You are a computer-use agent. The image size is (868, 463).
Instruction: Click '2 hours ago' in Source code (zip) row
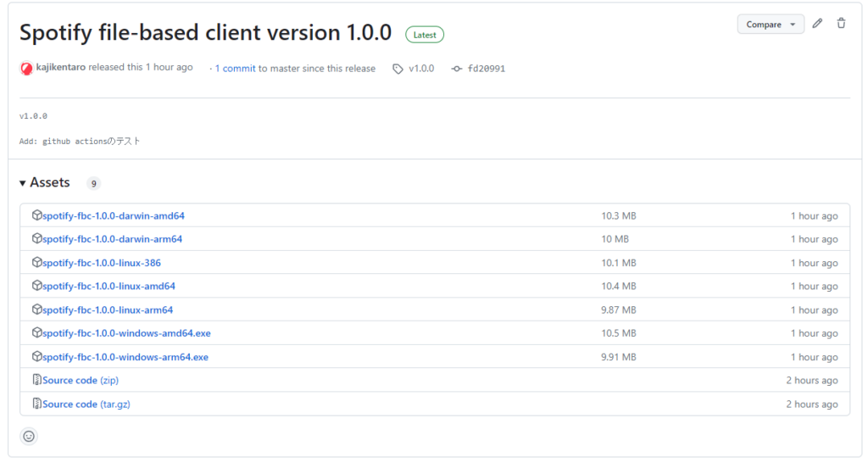click(x=811, y=381)
